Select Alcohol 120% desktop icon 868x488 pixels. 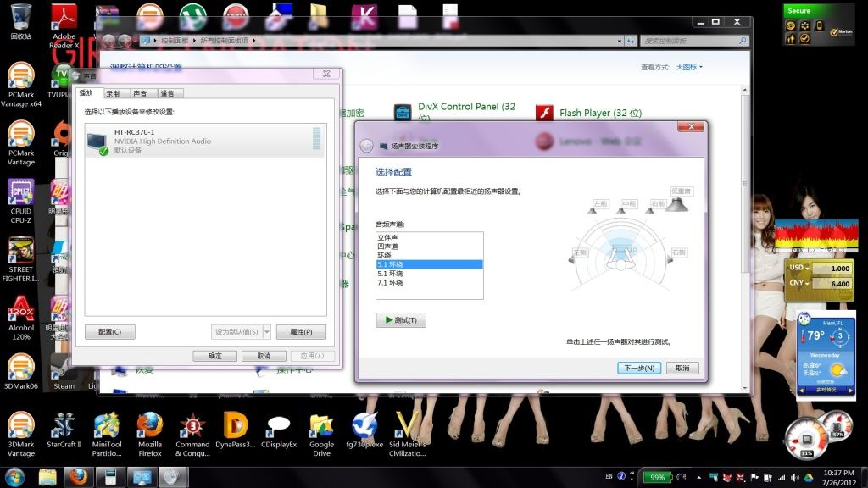[21, 319]
